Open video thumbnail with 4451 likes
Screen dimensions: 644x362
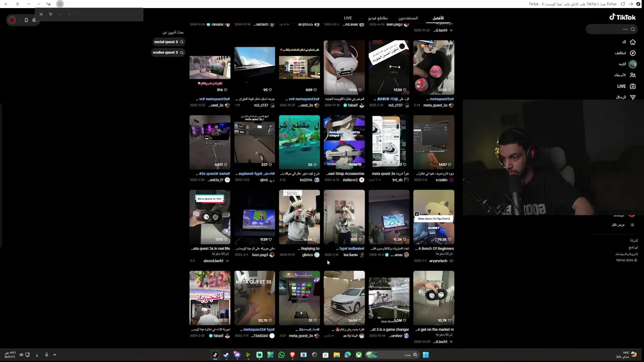210,142
